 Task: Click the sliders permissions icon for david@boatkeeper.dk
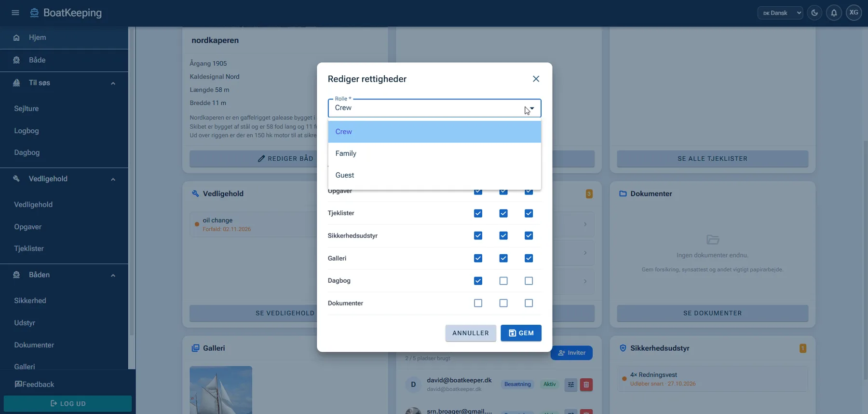[571, 385]
